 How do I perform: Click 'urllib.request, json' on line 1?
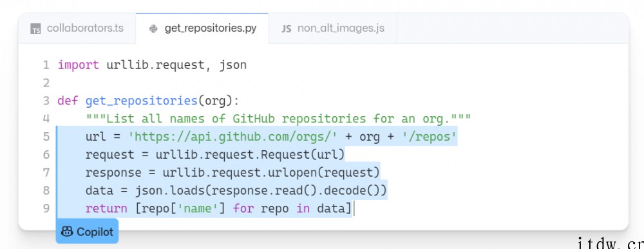point(176,65)
